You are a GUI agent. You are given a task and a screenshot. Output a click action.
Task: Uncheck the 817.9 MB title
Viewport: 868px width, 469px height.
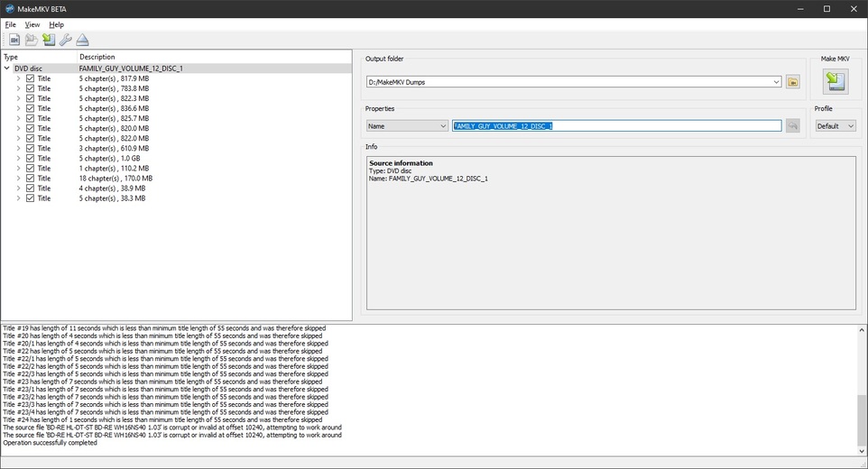click(30, 78)
